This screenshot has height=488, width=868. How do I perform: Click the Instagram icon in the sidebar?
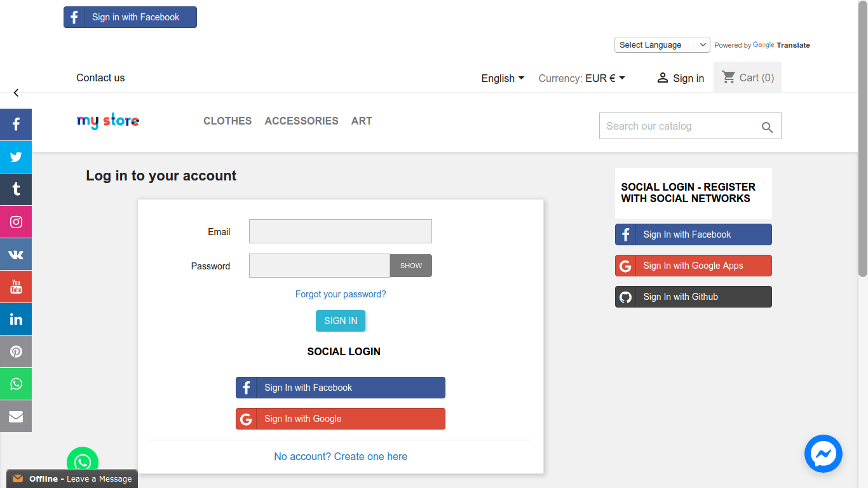tap(16, 222)
